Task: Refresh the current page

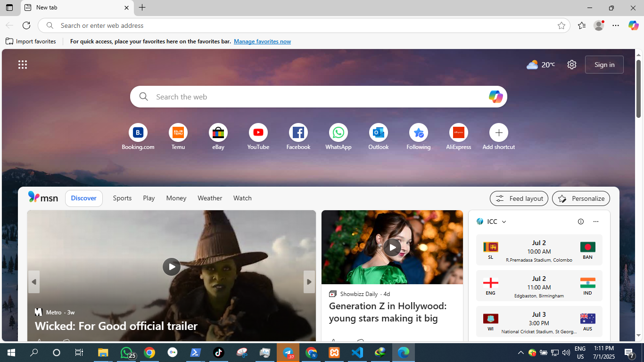Action: point(26,25)
